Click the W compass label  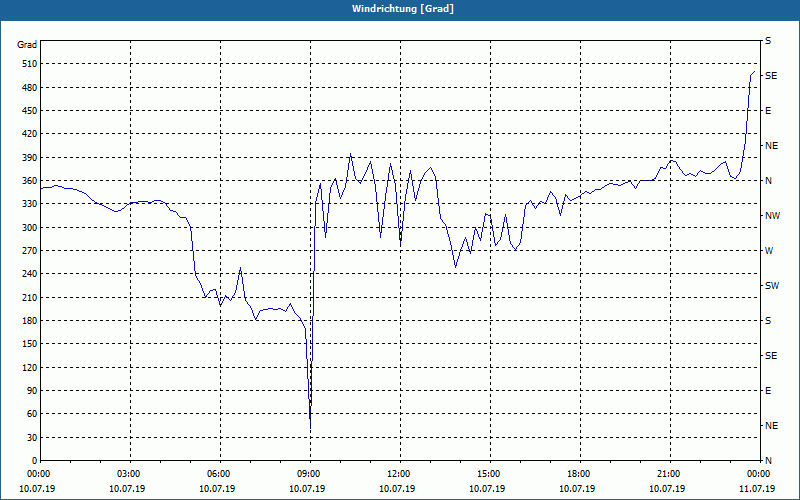pos(769,251)
